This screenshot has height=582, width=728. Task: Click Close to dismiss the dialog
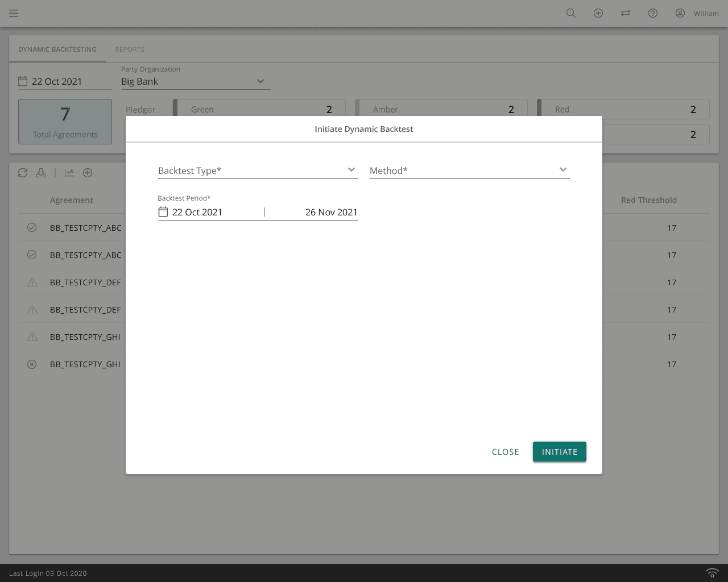pyautogui.click(x=505, y=452)
